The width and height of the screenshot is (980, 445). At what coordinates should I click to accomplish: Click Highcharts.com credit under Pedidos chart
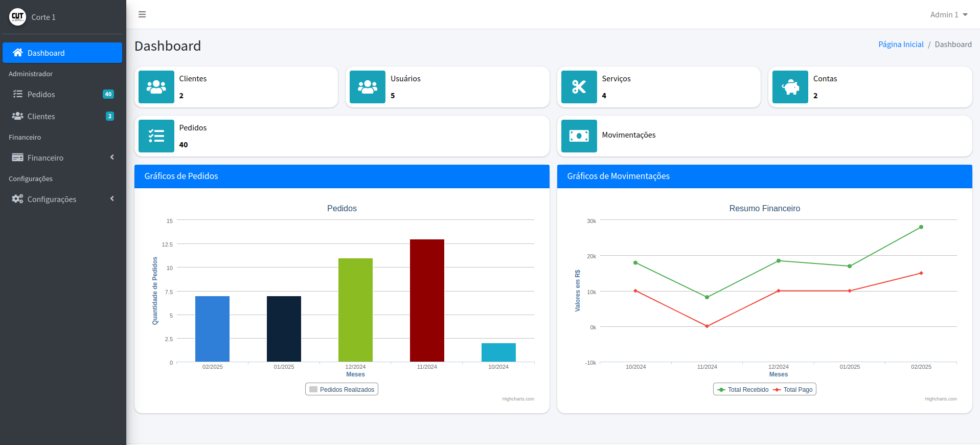[518, 399]
